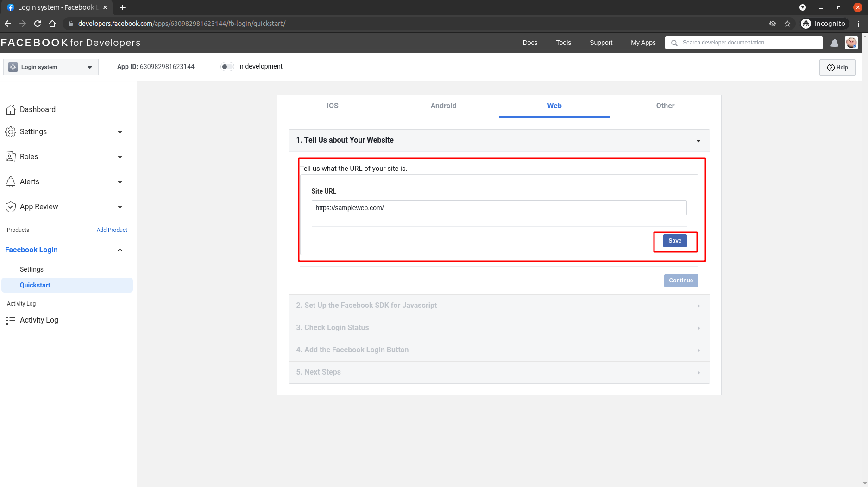Collapse the Facebook Login section

point(120,250)
